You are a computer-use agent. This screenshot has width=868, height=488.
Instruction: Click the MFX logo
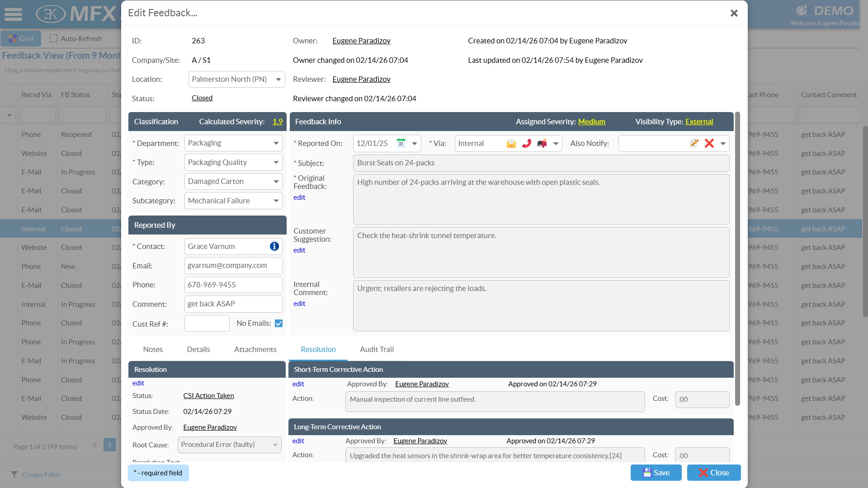tap(76, 14)
